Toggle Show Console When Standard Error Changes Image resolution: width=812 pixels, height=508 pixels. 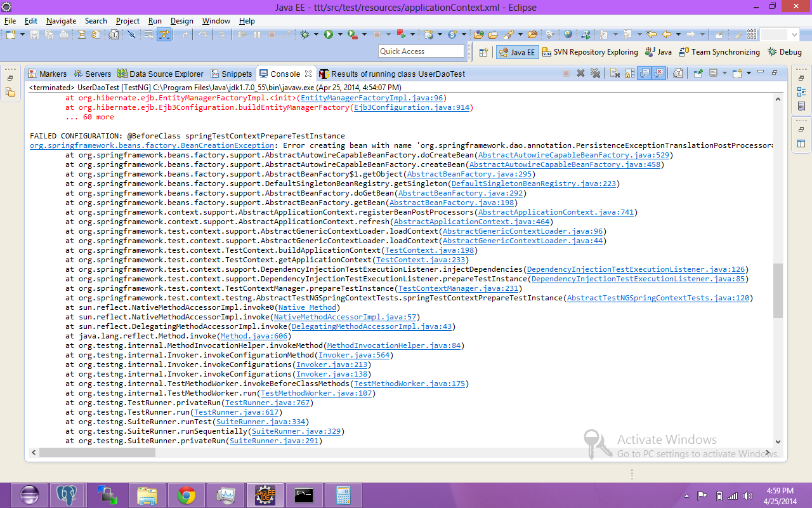(659, 74)
